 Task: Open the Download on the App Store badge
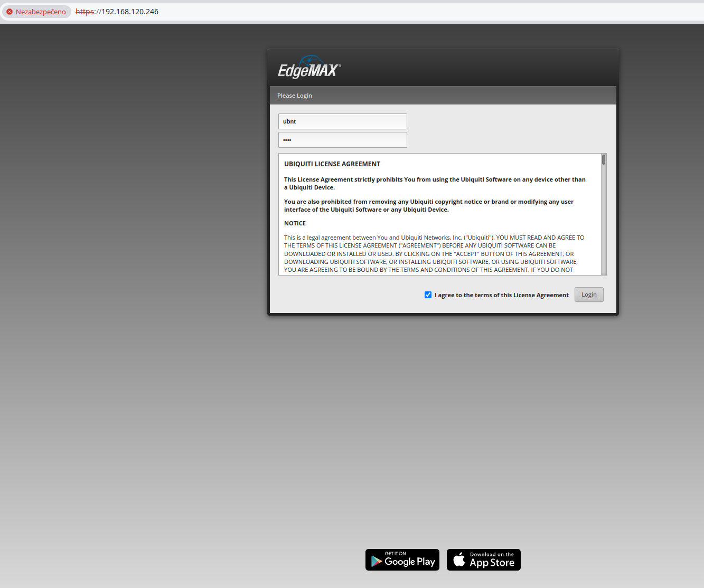pos(484,560)
